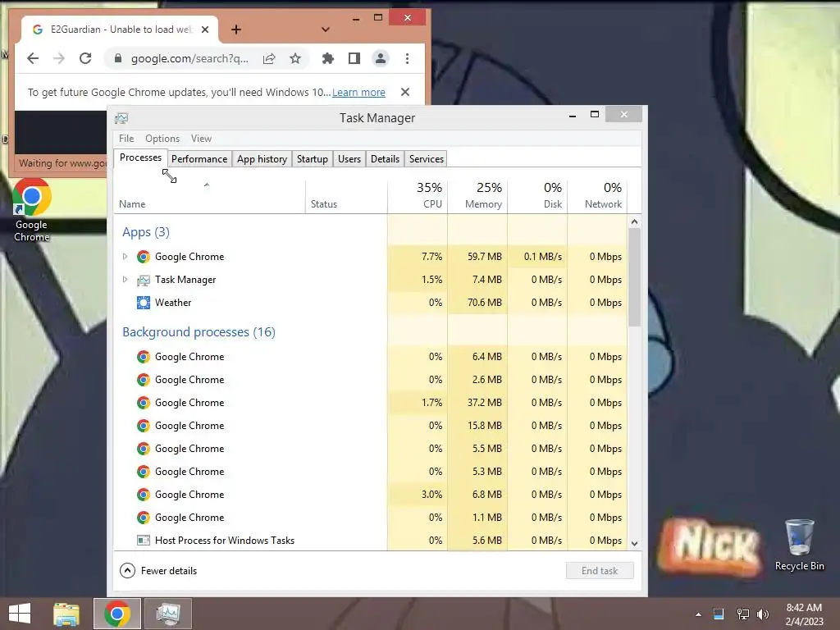
Task: Click the share page icon in address bar
Action: click(269, 58)
